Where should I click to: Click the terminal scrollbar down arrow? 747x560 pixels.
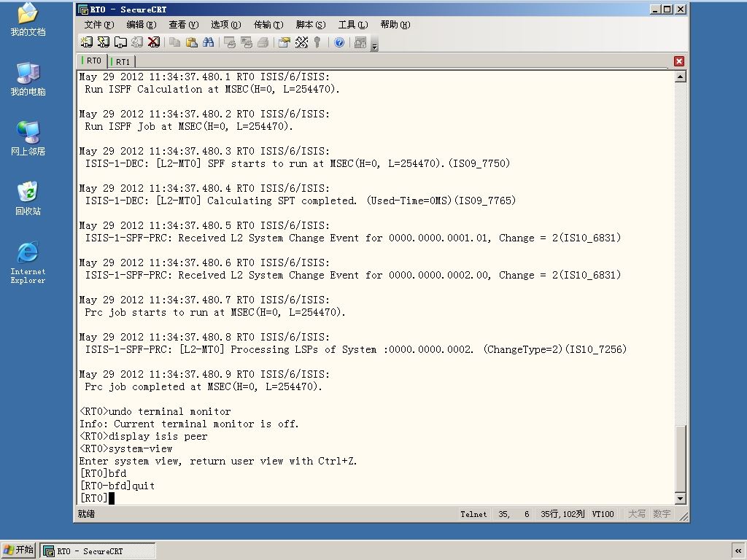[681, 499]
